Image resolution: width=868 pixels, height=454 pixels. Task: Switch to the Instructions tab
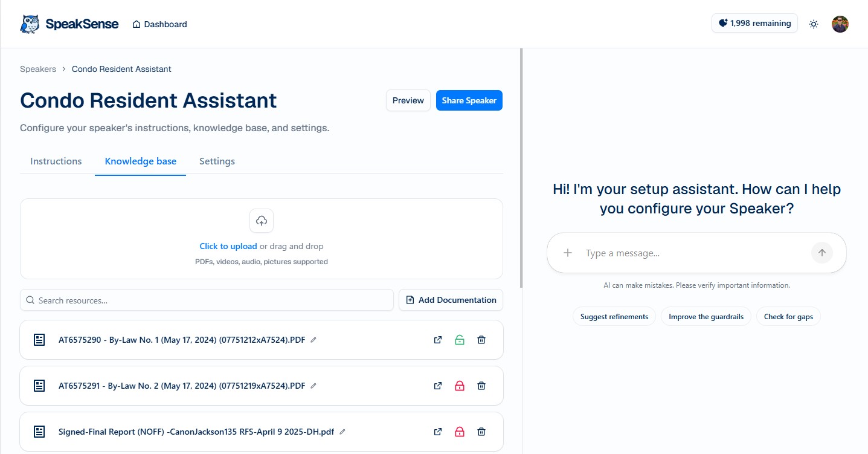pyautogui.click(x=56, y=161)
